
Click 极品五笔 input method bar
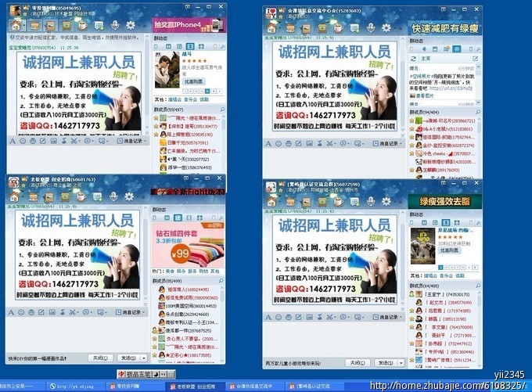(x=146, y=374)
